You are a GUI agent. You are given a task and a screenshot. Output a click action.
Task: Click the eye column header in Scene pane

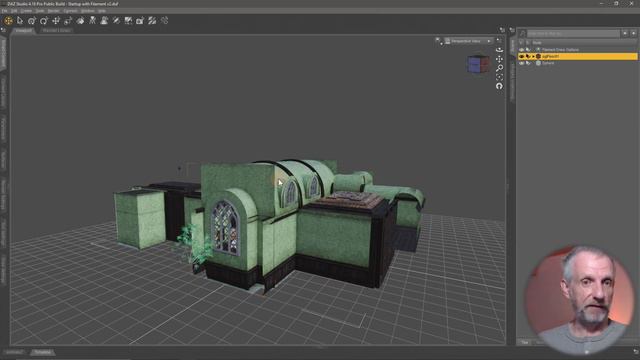coord(521,42)
